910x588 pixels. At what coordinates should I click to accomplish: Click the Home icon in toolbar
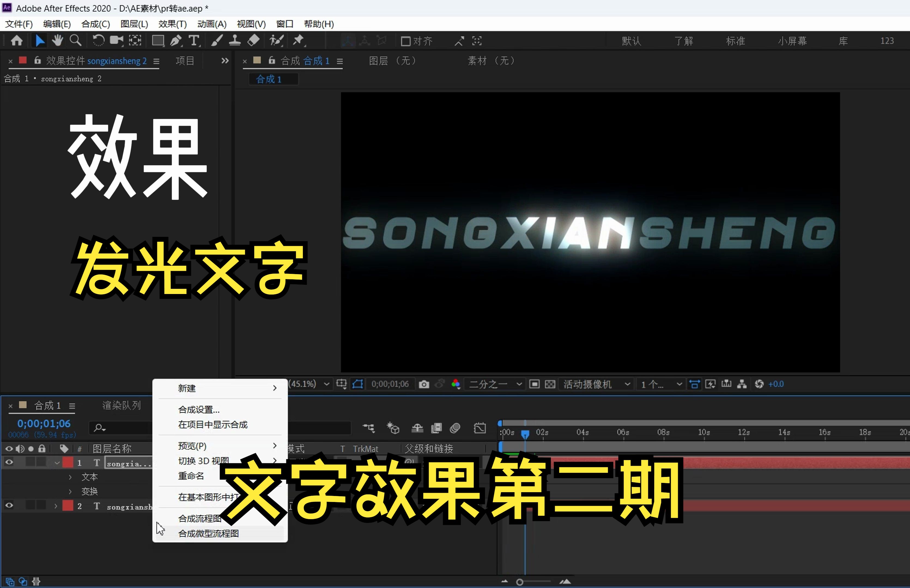click(x=16, y=41)
